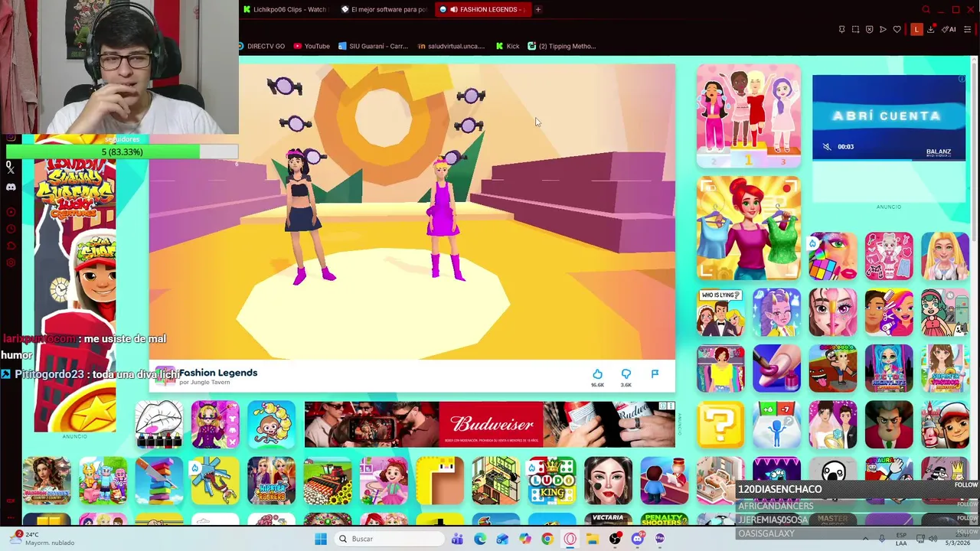Image resolution: width=980 pixels, height=551 pixels.
Task: Open the DIRECTV GO bookmark
Action: (x=261, y=46)
